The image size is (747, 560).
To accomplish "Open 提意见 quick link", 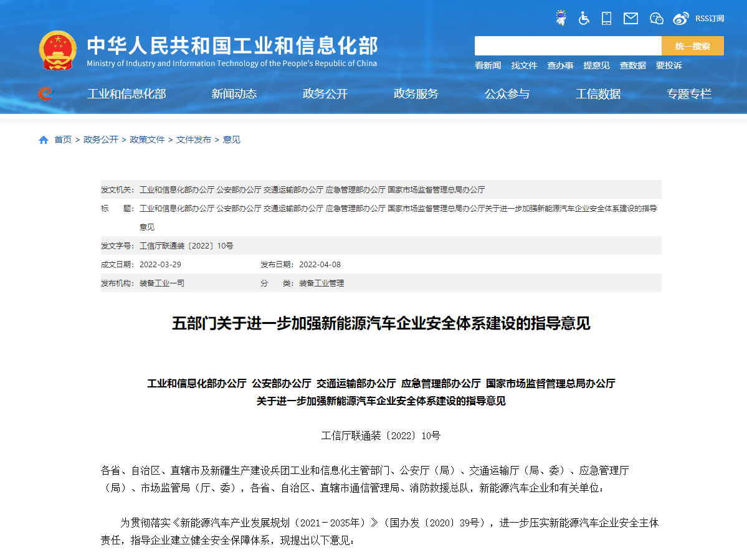I will pyautogui.click(x=596, y=65).
